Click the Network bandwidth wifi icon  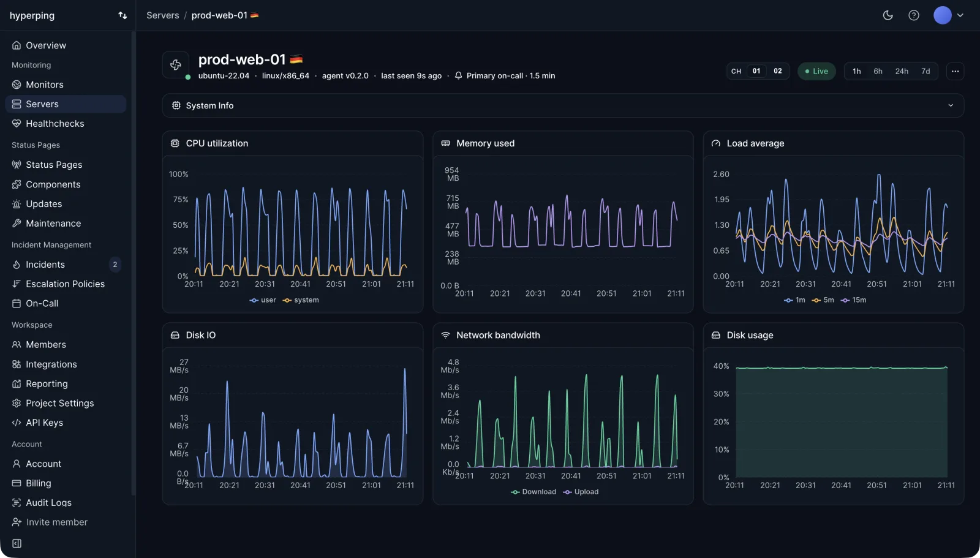[x=445, y=335]
